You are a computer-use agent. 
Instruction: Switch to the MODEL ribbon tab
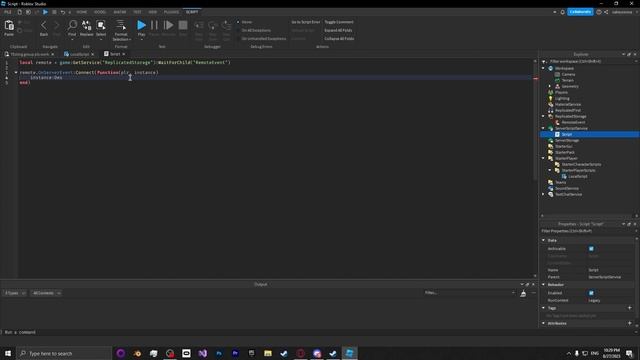pos(100,12)
